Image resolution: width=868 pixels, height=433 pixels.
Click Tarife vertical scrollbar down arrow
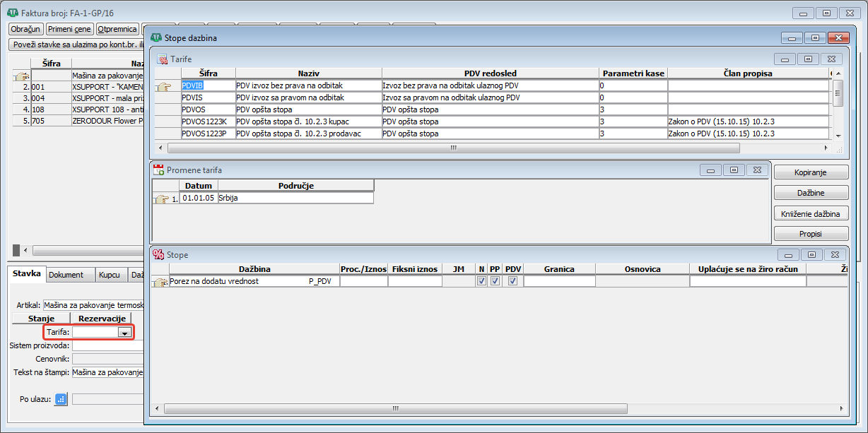click(838, 136)
